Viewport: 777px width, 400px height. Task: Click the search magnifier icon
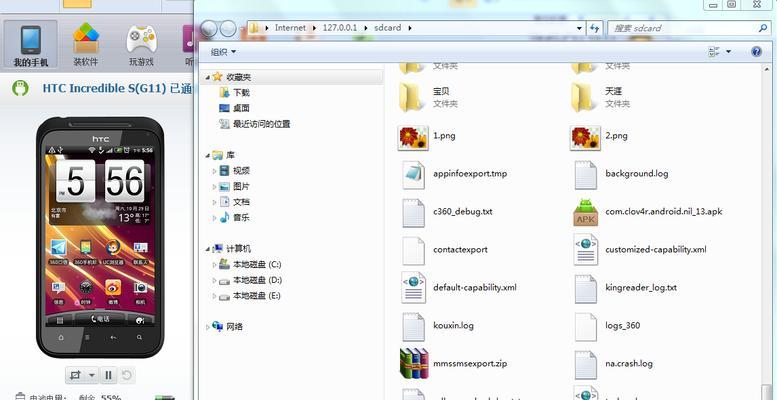763,28
